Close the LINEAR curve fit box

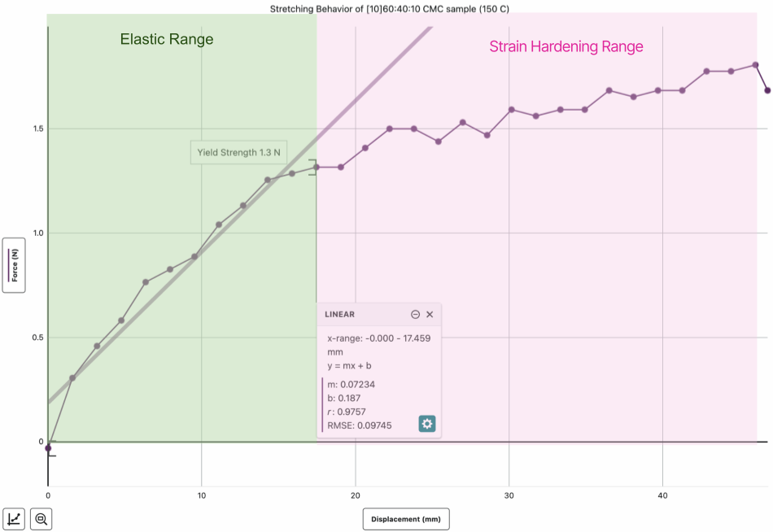(430, 315)
